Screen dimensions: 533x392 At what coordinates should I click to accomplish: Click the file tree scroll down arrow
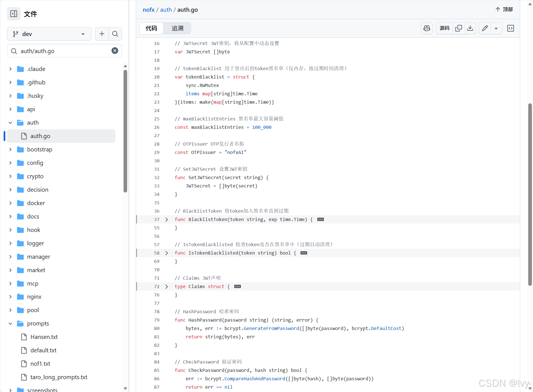(125, 388)
